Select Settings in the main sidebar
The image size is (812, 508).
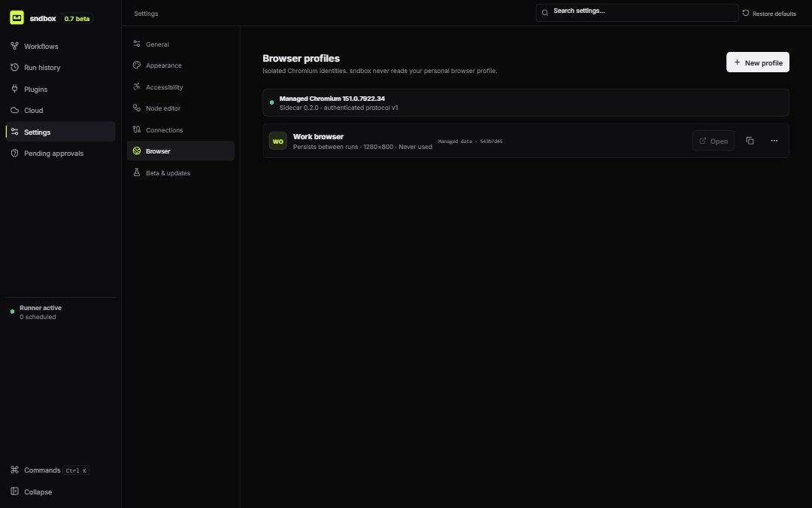(x=60, y=132)
